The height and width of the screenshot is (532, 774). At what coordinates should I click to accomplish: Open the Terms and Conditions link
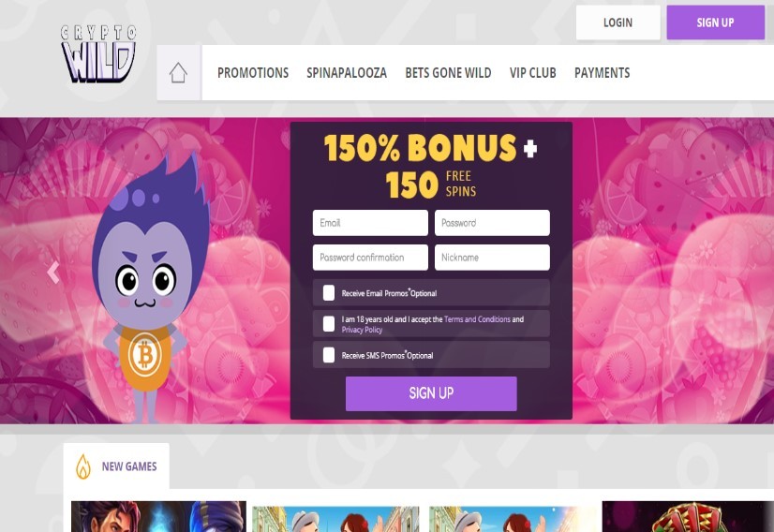click(x=477, y=319)
